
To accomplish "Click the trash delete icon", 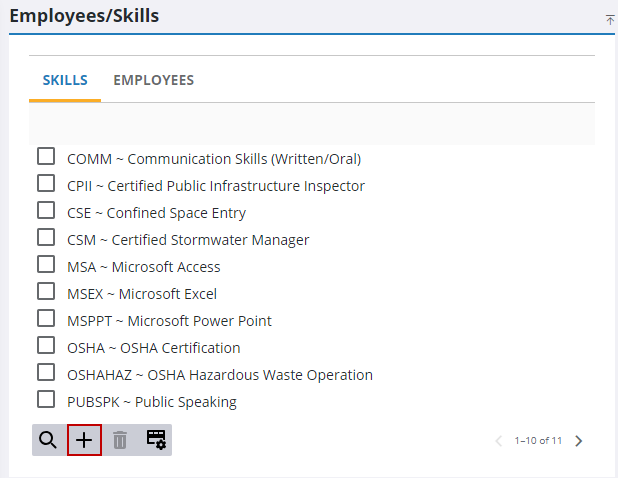I will tap(120, 440).
